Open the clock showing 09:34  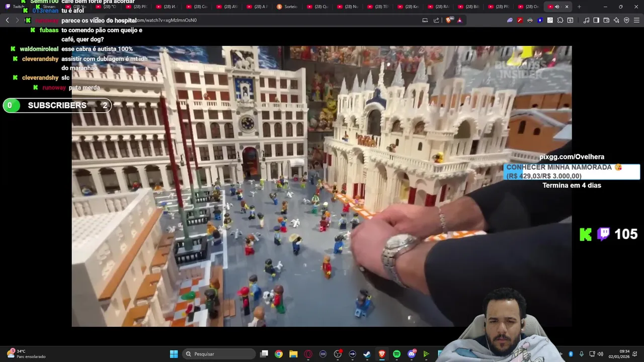point(619,354)
